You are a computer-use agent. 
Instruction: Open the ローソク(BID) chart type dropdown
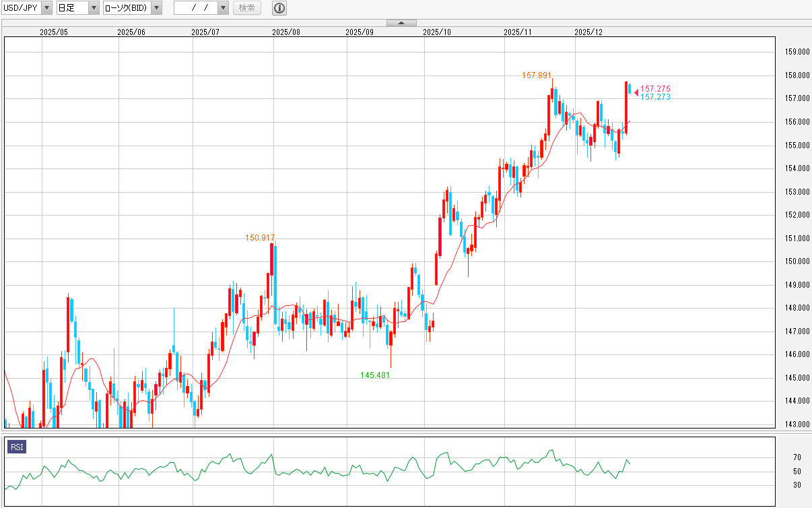(156, 8)
